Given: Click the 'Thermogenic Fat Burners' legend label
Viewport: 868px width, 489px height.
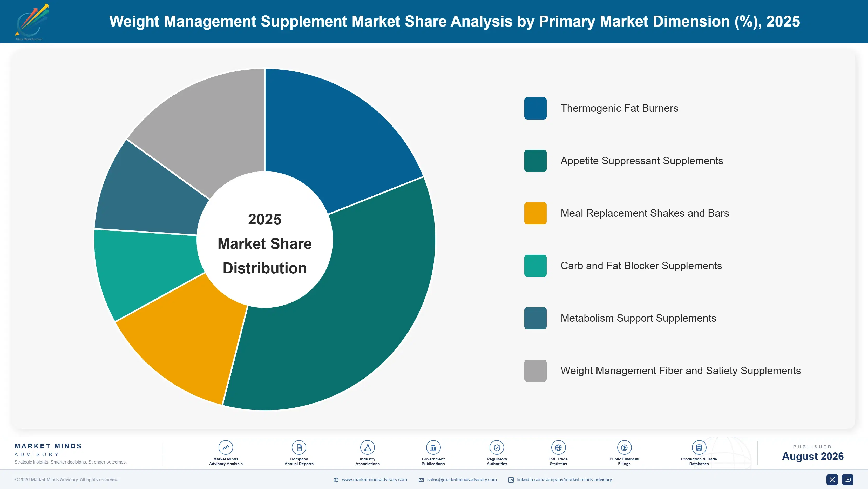Looking at the screenshot, I should pyautogui.click(x=619, y=108).
